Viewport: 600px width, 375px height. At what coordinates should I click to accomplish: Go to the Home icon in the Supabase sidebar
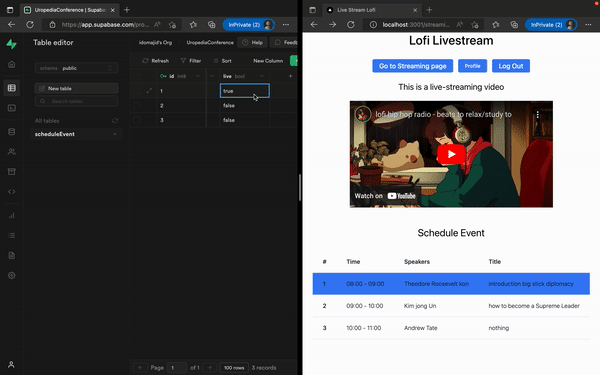click(x=11, y=64)
